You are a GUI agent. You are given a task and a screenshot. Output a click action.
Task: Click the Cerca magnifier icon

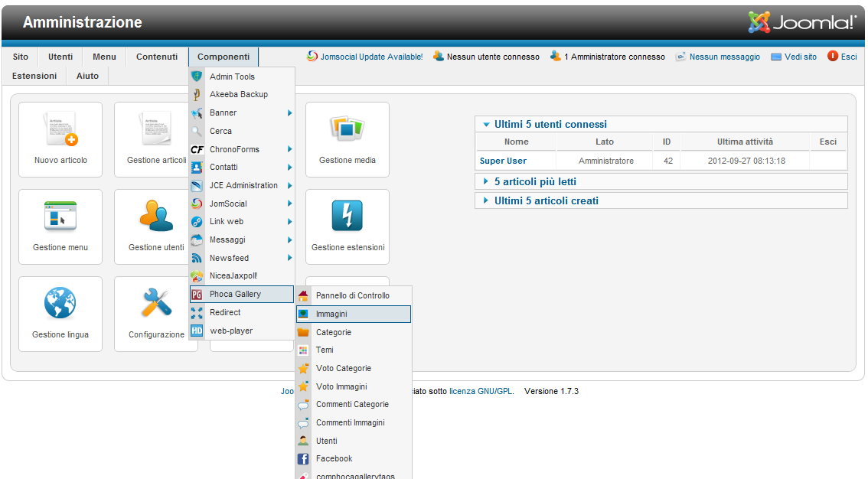(197, 131)
